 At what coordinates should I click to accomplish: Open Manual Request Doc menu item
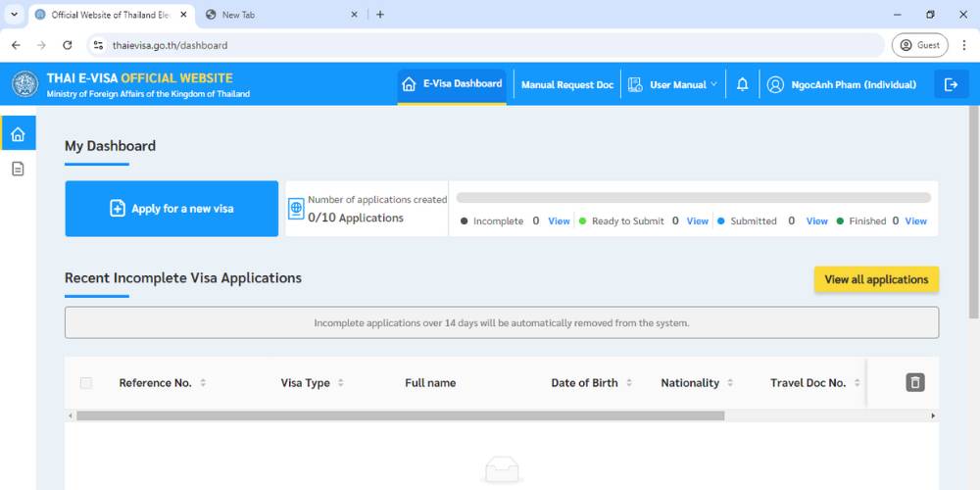point(567,84)
